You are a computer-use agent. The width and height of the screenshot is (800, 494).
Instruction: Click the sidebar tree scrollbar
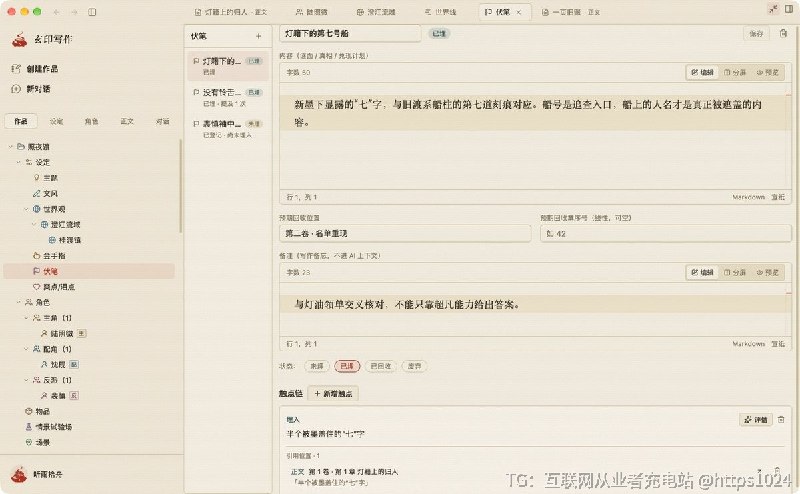(180, 186)
